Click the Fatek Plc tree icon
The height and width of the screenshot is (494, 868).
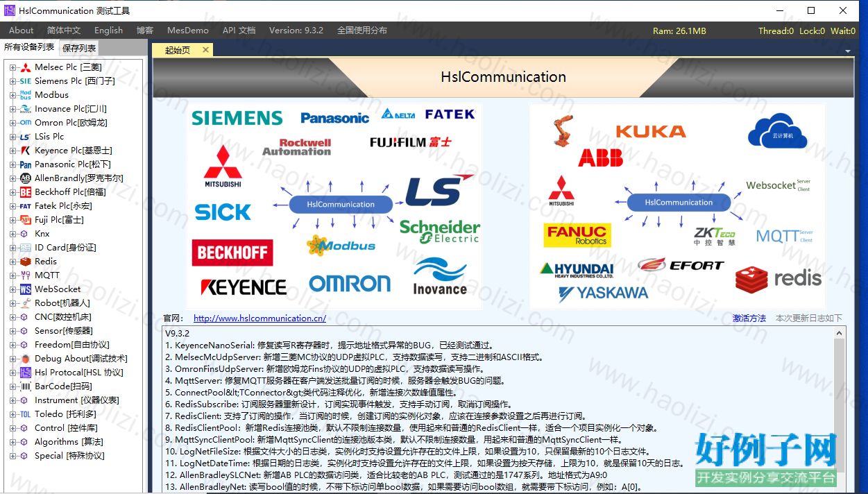(25, 206)
